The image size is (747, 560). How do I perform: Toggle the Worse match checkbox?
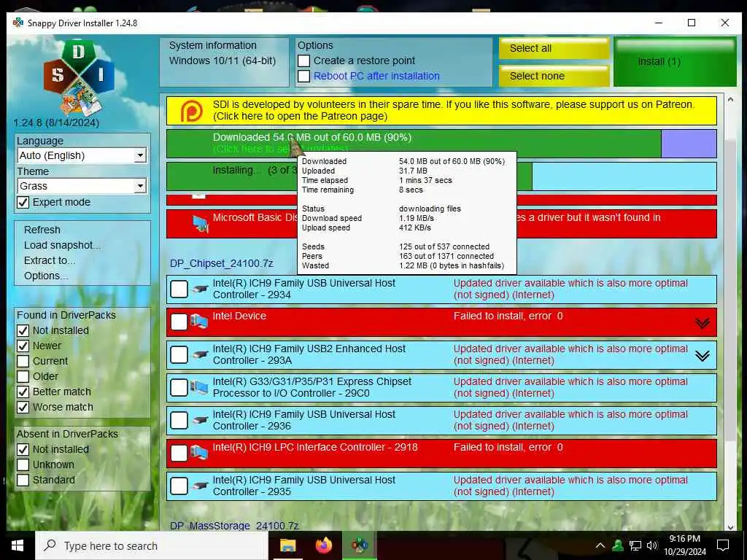[x=23, y=407]
